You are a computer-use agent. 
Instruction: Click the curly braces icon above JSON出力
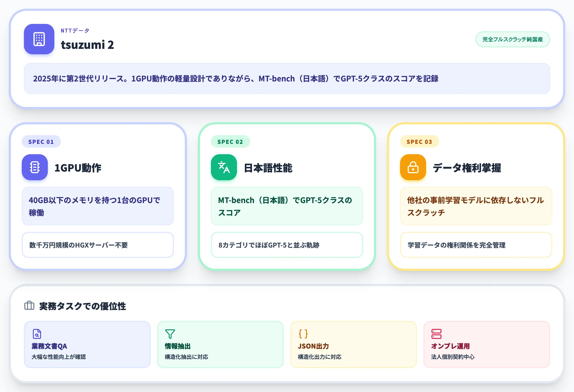tap(303, 334)
